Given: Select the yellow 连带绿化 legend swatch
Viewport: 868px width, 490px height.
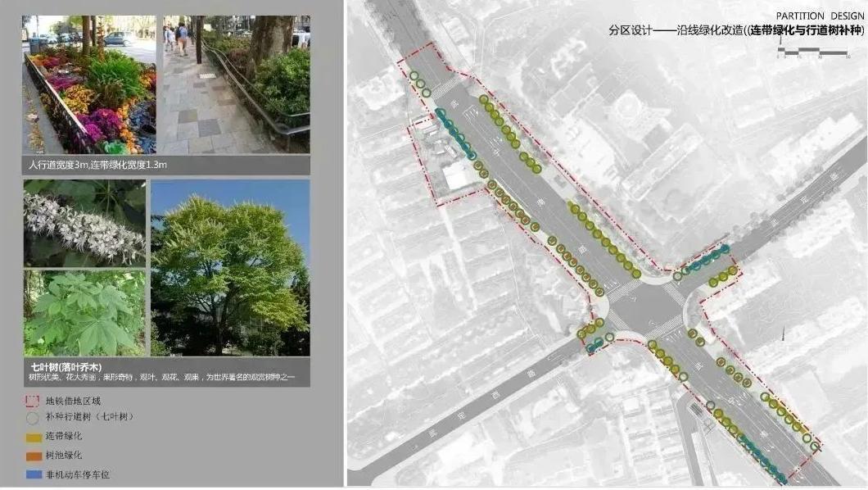Looking at the screenshot, I should pyautogui.click(x=34, y=437).
